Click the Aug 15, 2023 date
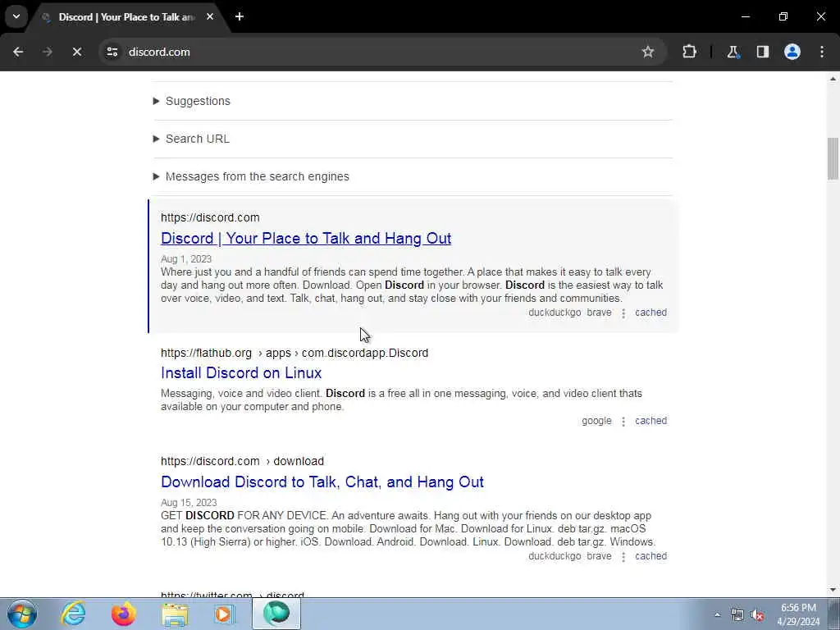This screenshot has width=840, height=630. (x=189, y=503)
